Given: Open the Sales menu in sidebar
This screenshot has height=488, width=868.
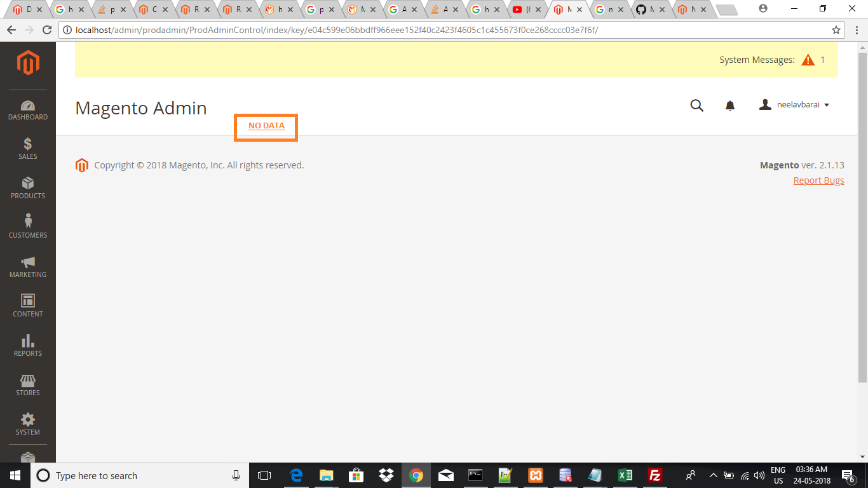Looking at the screenshot, I should (28, 149).
